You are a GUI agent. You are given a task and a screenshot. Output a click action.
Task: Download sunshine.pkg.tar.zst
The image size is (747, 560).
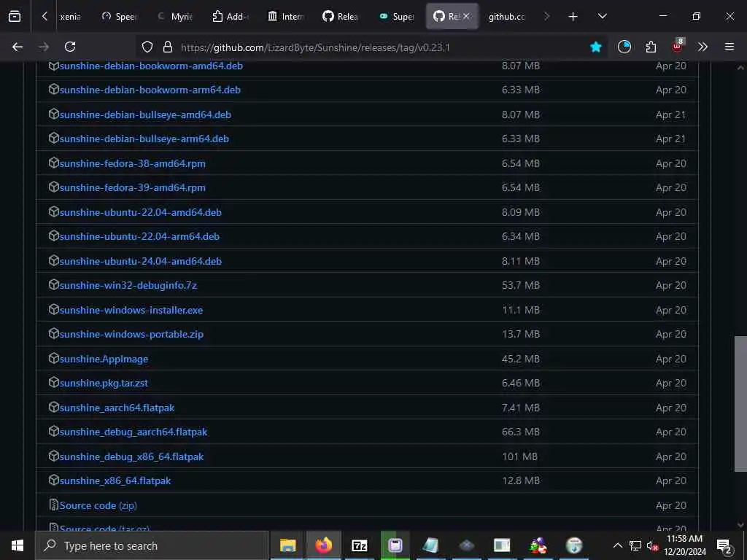pyautogui.click(x=104, y=384)
